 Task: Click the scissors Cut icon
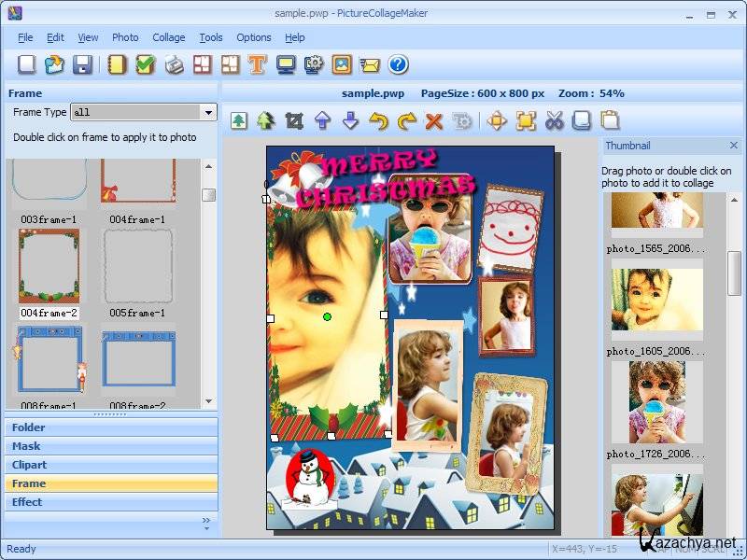click(554, 120)
